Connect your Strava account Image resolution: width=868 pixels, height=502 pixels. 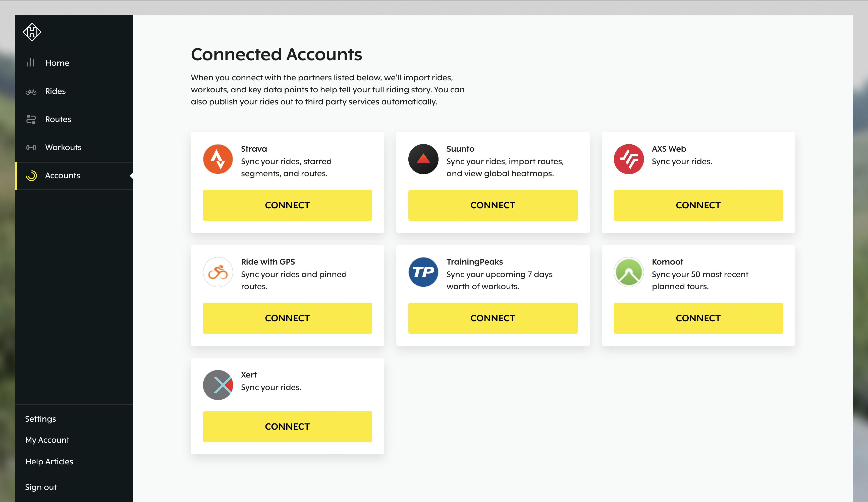coord(287,205)
